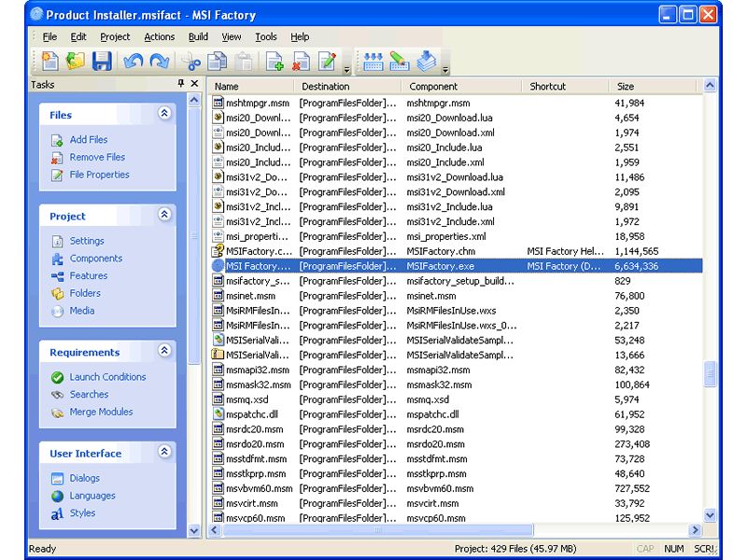Open the Actions menu

click(159, 36)
